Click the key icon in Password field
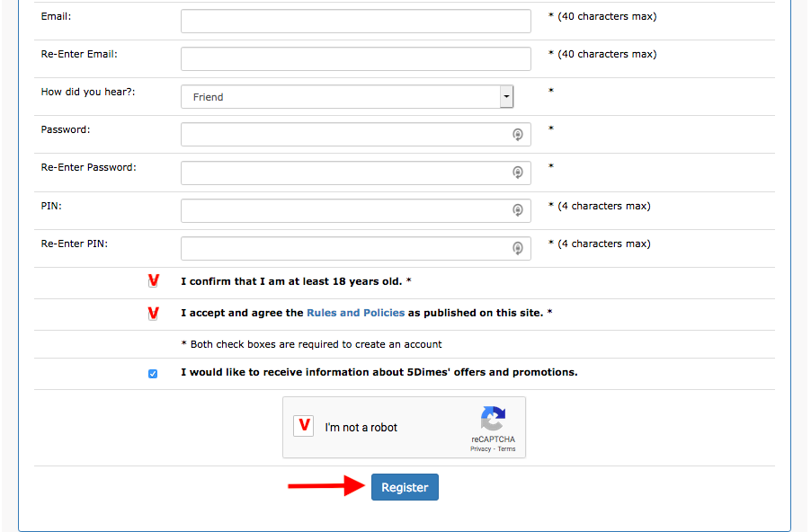811x532 pixels. click(x=517, y=135)
